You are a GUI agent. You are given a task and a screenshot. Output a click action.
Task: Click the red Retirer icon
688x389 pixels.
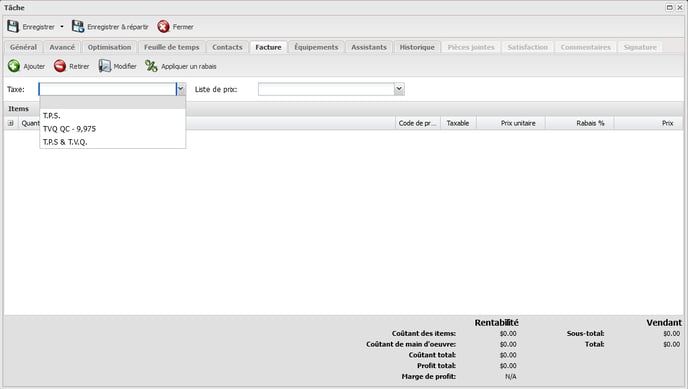coord(60,66)
